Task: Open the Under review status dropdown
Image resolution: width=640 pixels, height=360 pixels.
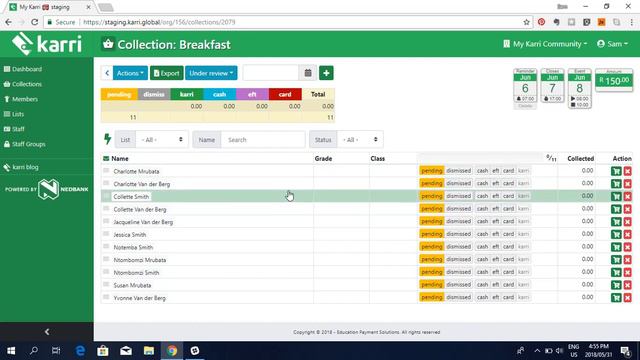Action: click(x=211, y=73)
